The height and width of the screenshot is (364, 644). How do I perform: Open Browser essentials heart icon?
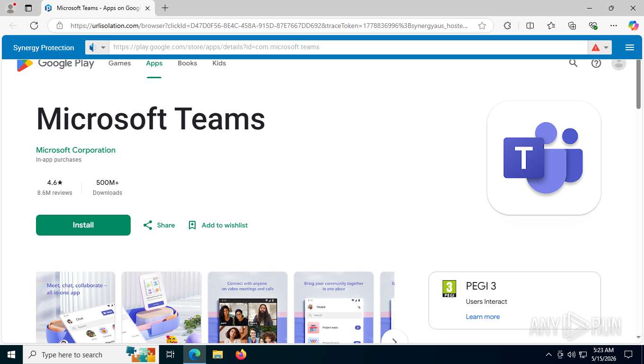[593, 26]
